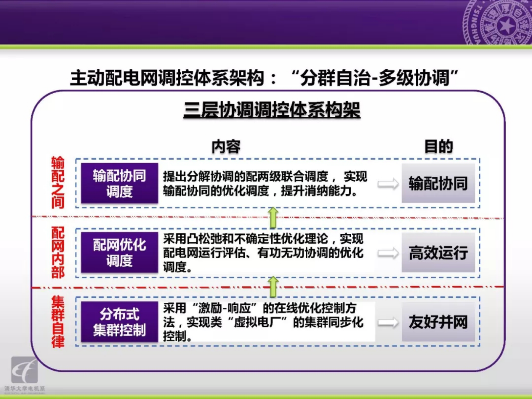
Task: Click the red vertical label 输配之间
Action: tap(58, 183)
